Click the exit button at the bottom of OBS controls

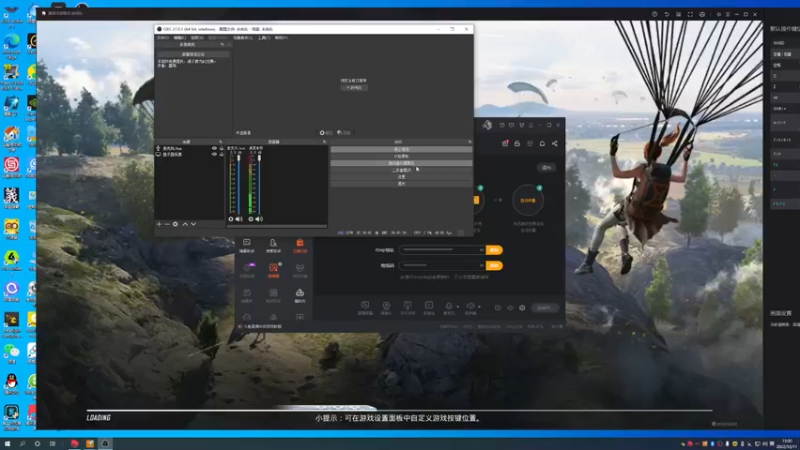pyautogui.click(x=401, y=183)
